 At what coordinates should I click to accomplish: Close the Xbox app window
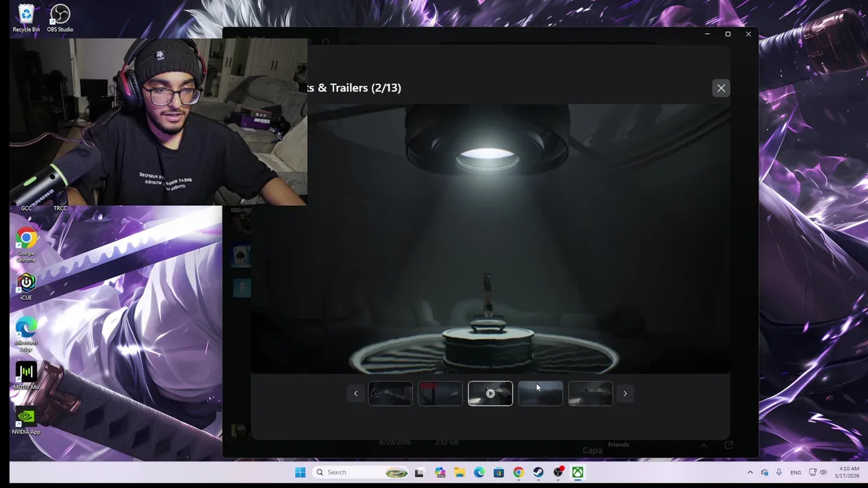click(748, 34)
